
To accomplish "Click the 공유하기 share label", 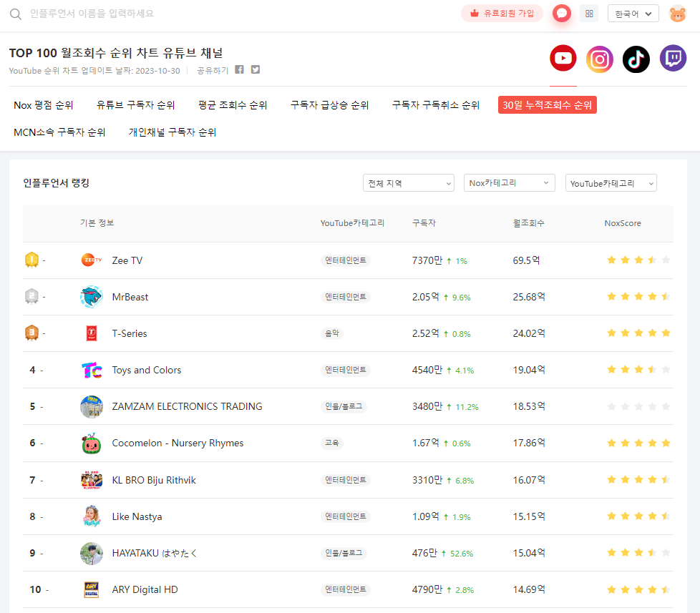I will pyautogui.click(x=213, y=71).
